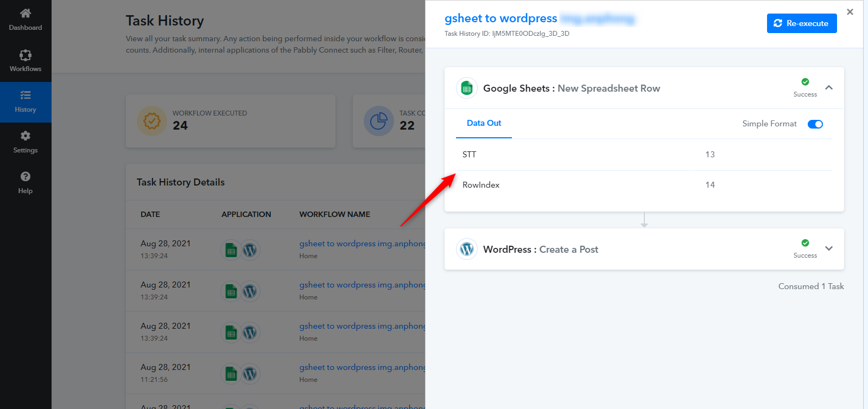Screen dimensions: 868x409
Task: Click WordPress icon in Create a Post step
Action: point(467,249)
